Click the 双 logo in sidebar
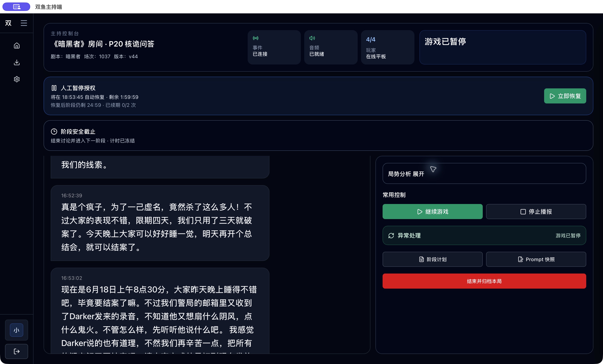Image resolution: width=603 pixels, height=364 pixels. tap(8, 23)
